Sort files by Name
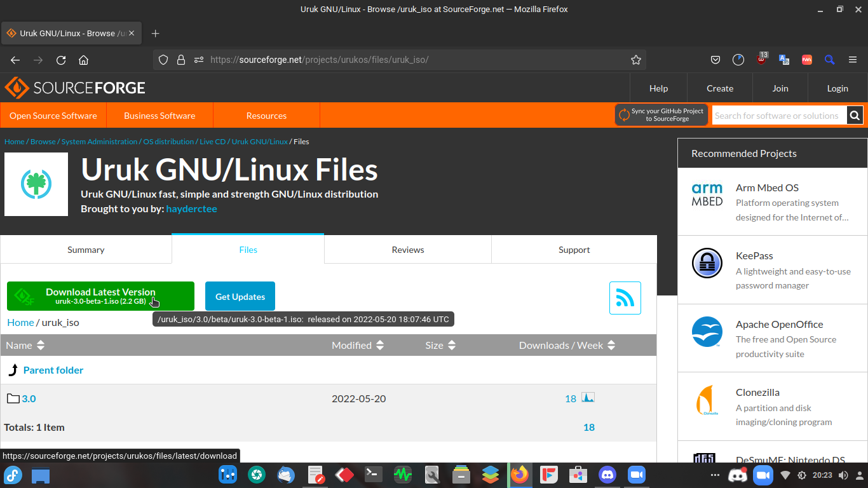868x488 pixels. pos(25,345)
